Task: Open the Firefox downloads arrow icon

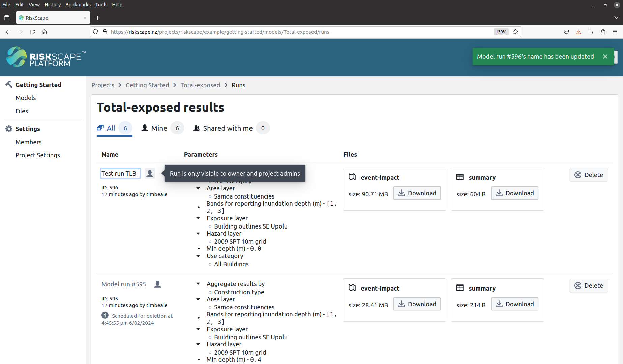Action: 578,32
